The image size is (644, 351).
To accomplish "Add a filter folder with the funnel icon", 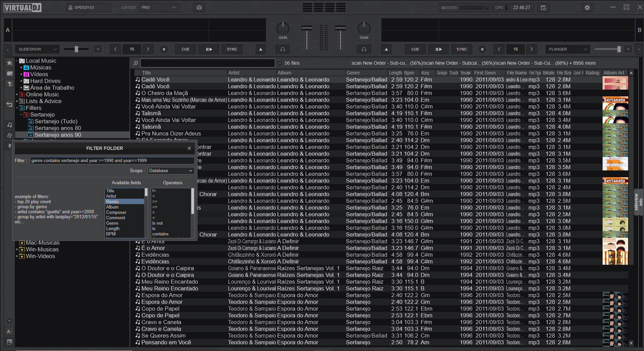I will [9, 84].
